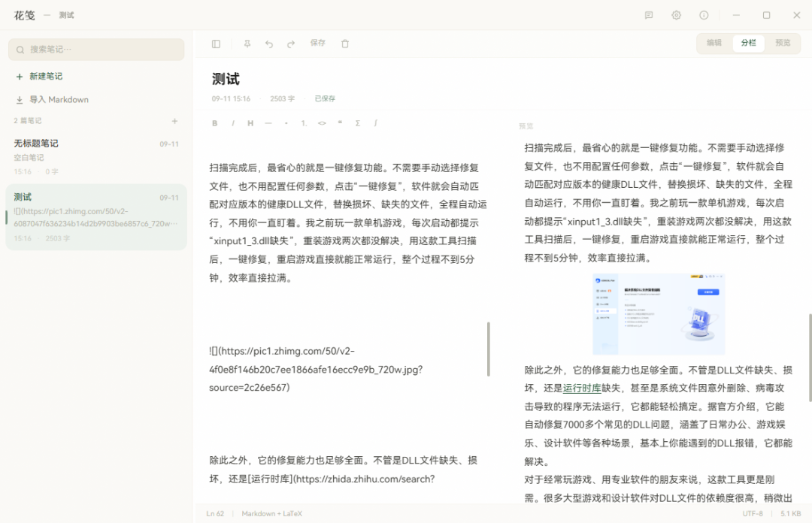
Task: Click the search magnifier icon
Action: (x=20, y=50)
